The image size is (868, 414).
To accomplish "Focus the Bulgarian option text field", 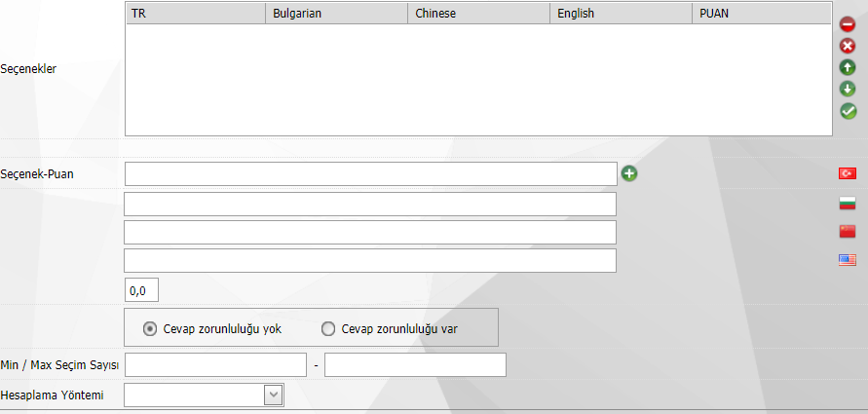I will coord(370,204).
